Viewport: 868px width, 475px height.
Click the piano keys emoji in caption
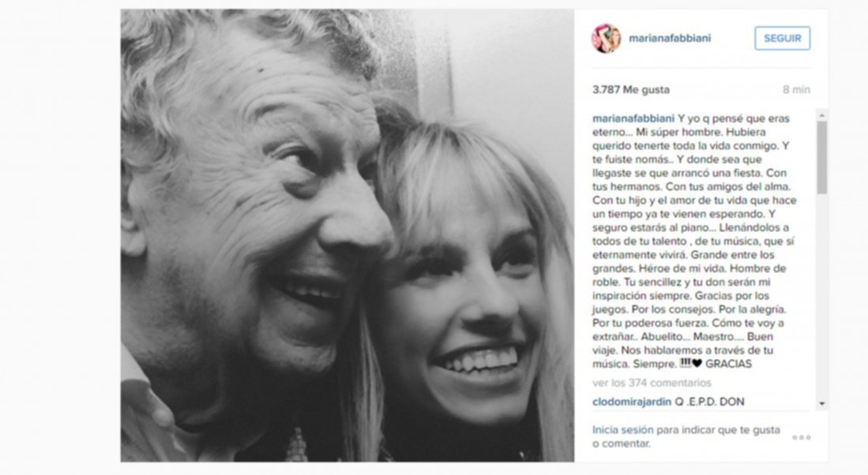(x=686, y=363)
